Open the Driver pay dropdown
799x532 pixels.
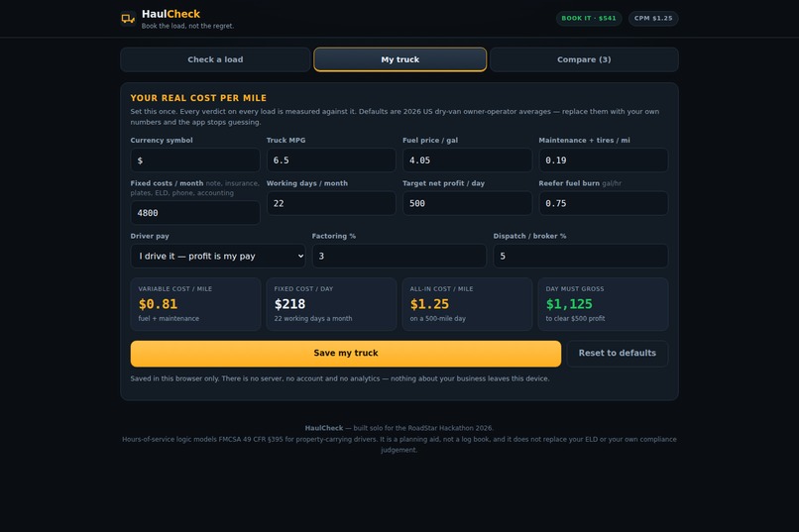(218, 256)
